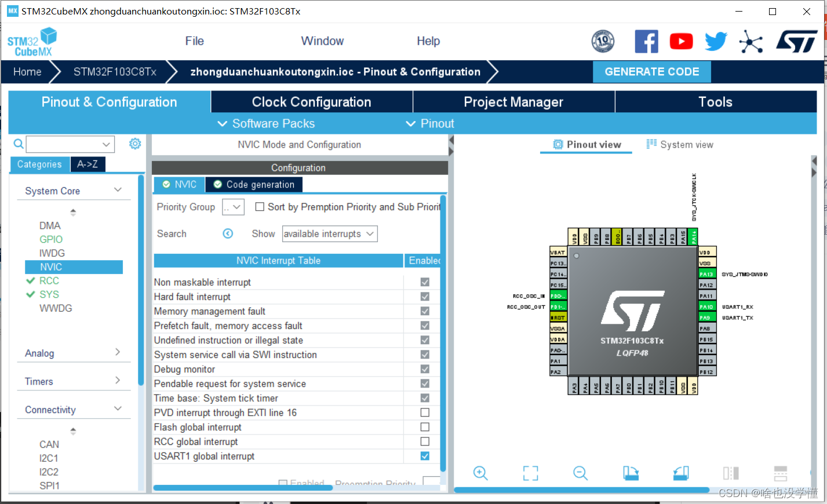Disable USART1 global interrupt checkbox
The height and width of the screenshot is (504, 827).
pos(425,456)
